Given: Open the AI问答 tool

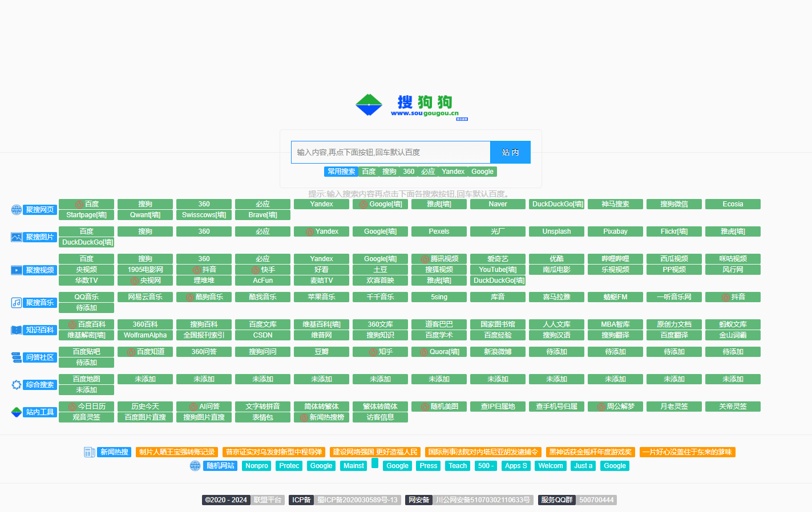Looking at the screenshot, I should click(x=204, y=407).
